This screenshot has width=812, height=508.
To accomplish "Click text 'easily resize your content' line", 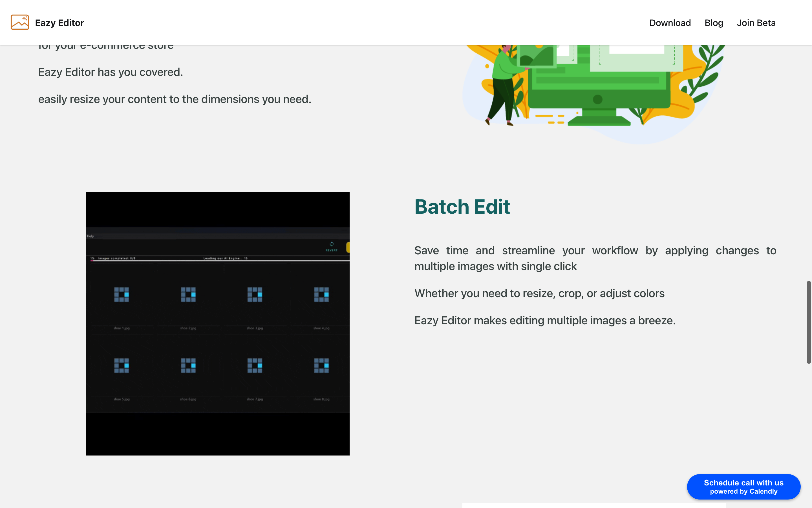I will [x=175, y=99].
